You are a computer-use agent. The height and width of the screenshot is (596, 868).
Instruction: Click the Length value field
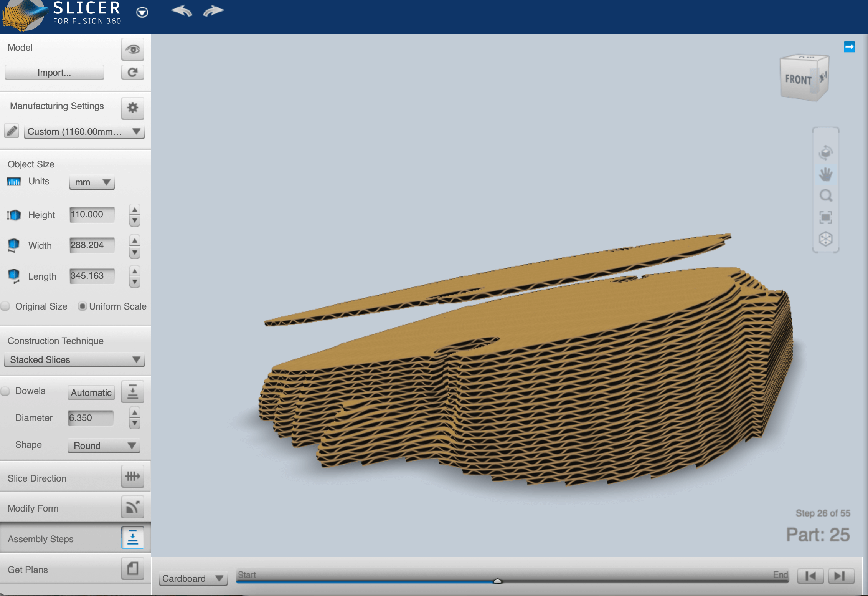pyautogui.click(x=92, y=276)
